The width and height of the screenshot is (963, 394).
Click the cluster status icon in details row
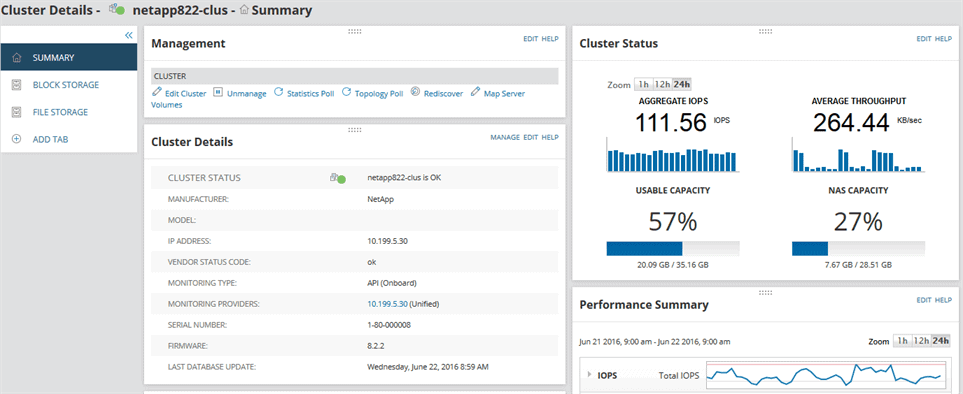pyautogui.click(x=338, y=178)
